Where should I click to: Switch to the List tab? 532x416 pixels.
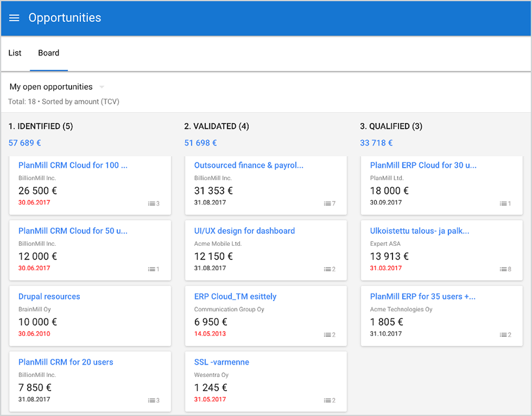(15, 53)
